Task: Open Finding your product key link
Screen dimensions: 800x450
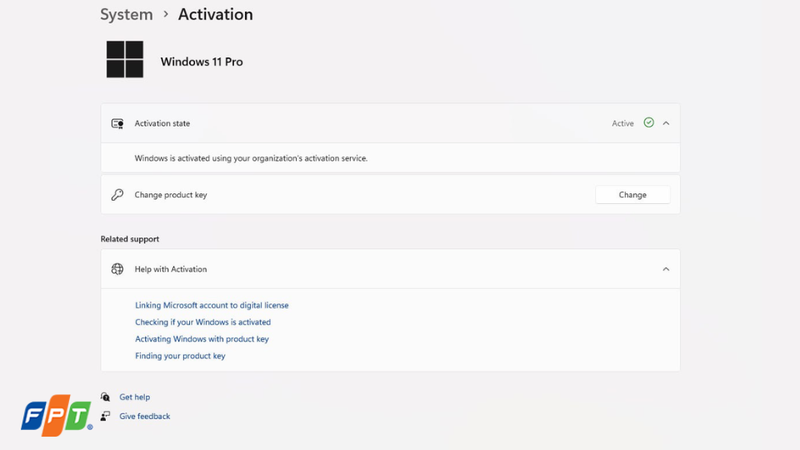Action: pyautogui.click(x=180, y=356)
